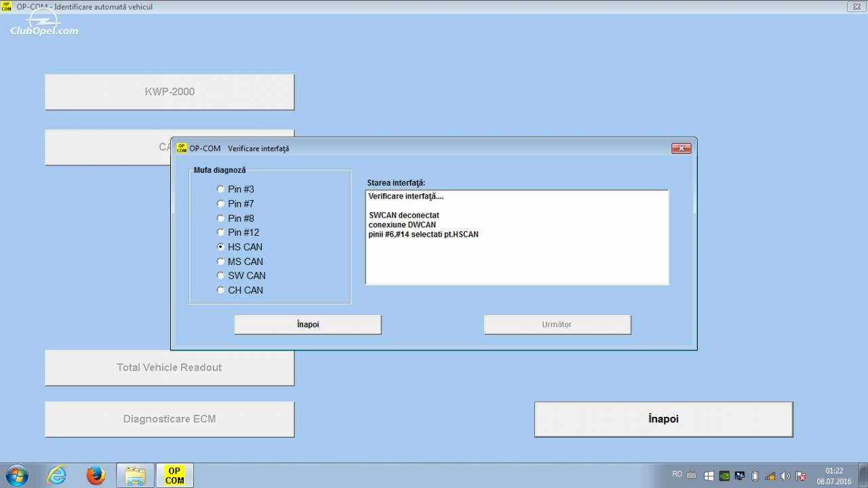This screenshot has width=868, height=488.
Task: Click the Următor button
Action: (x=557, y=325)
